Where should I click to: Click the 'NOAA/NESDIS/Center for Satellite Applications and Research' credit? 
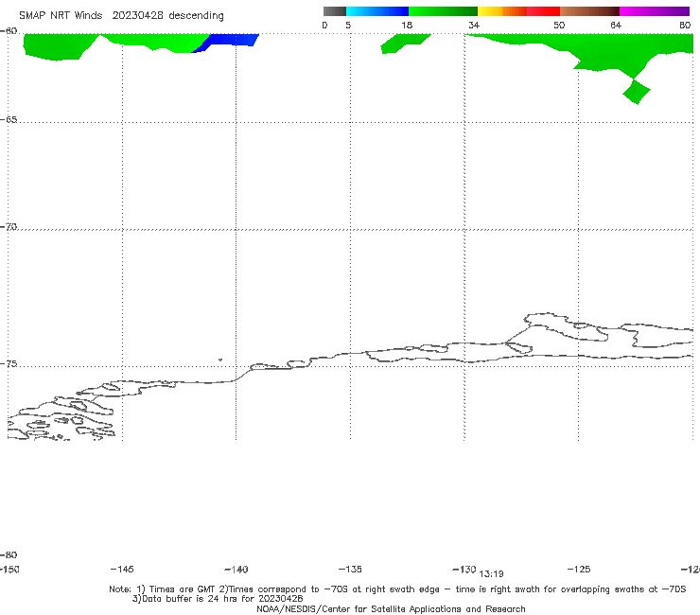point(391,608)
